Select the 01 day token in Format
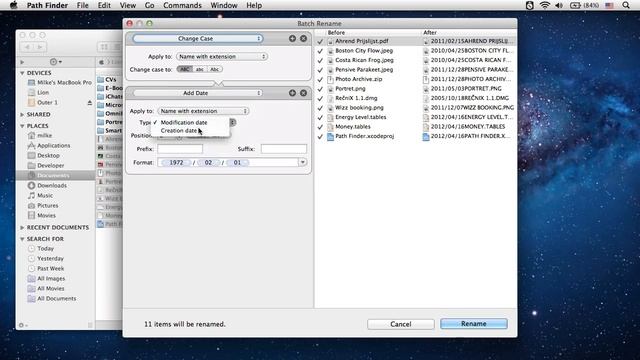Image resolution: width=640 pixels, height=360 pixels. (x=237, y=162)
